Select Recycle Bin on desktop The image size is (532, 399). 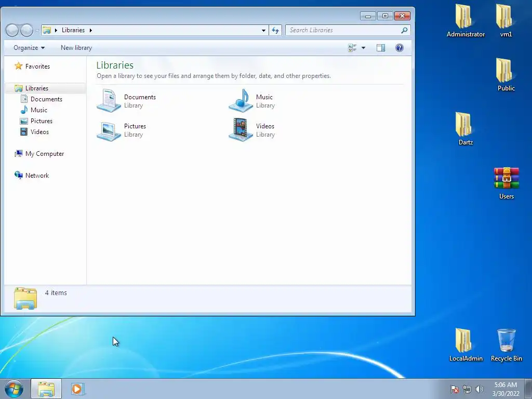506,345
